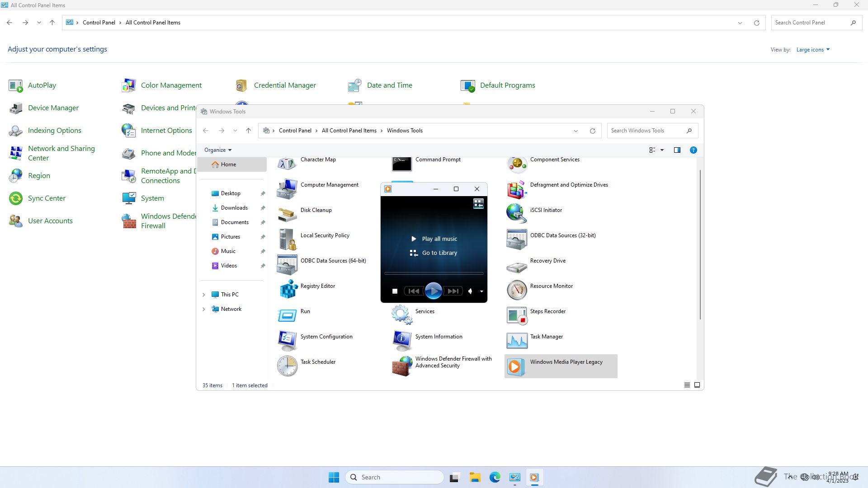Image resolution: width=868 pixels, height=488 pixels.
Task: Open Windows Start menu on taskbar
Action: click(x=334, y=477)
